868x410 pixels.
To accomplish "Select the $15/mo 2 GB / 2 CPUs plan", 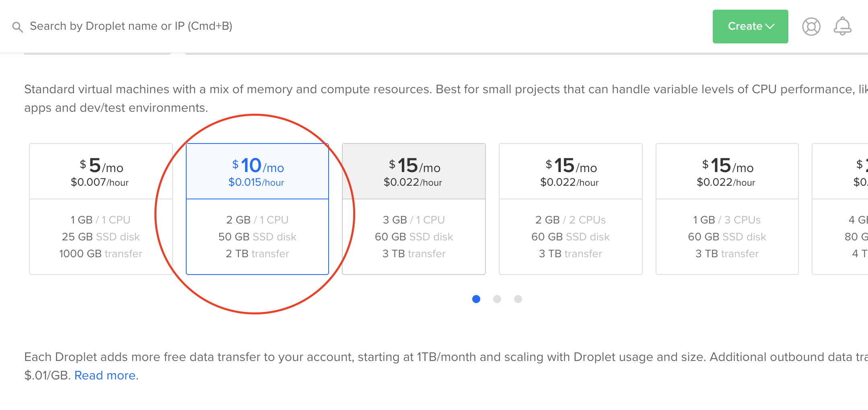I will (570, 209).
